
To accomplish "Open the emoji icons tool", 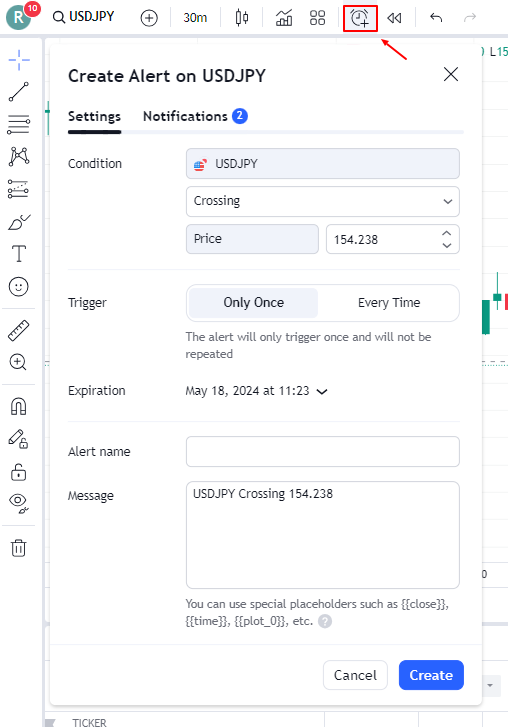I will pos(19,287).
